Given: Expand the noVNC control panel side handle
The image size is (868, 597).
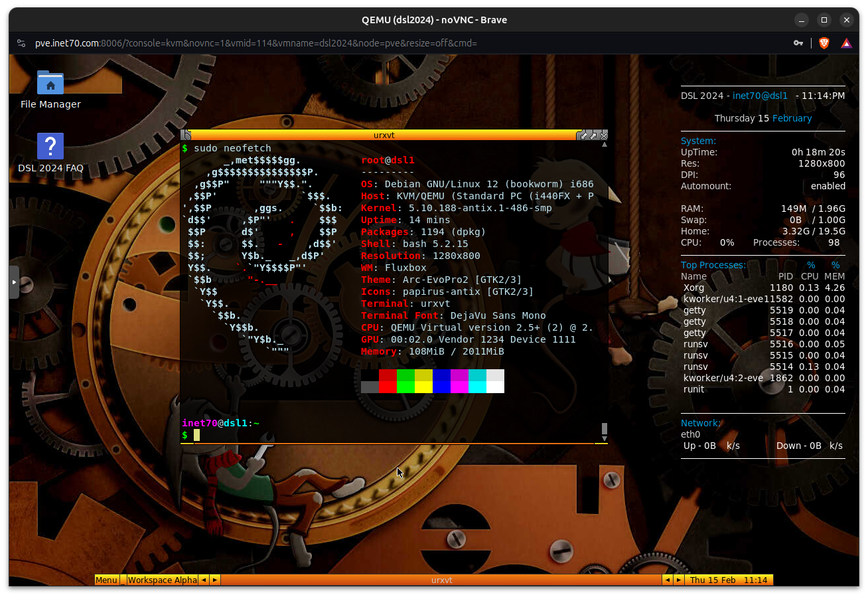Looking at the screenshot, I should [14, 282].
